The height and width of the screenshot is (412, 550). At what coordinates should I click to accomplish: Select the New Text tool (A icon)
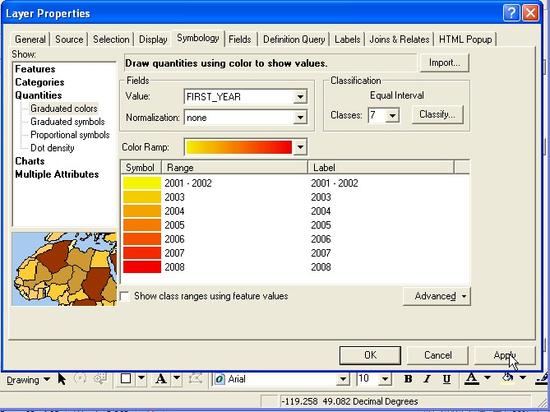pyautogui.click(x=161, y=379)
